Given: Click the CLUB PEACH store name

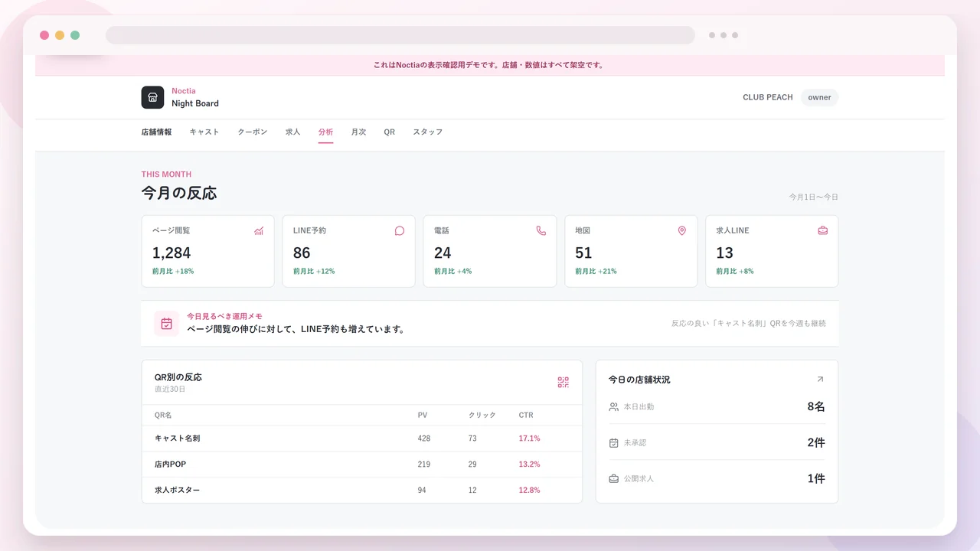Looking at the screenshot, I should pos(768,97).
